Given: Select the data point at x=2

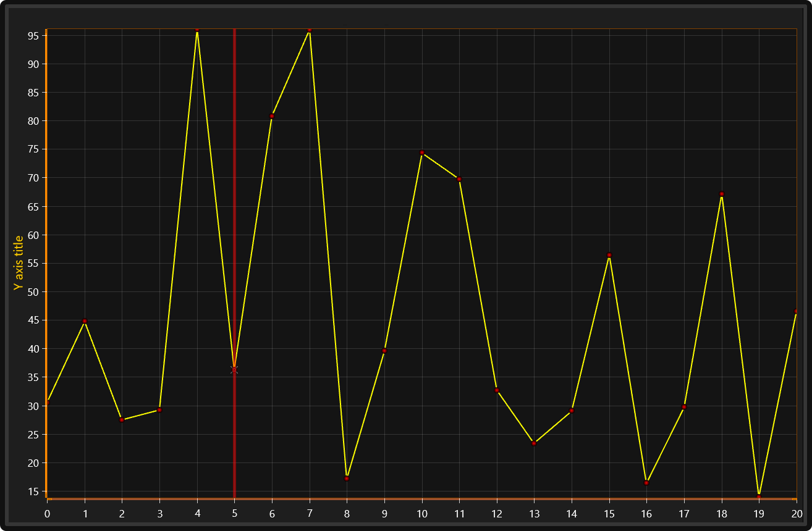Looking at the screenshot, I should 122,420.
